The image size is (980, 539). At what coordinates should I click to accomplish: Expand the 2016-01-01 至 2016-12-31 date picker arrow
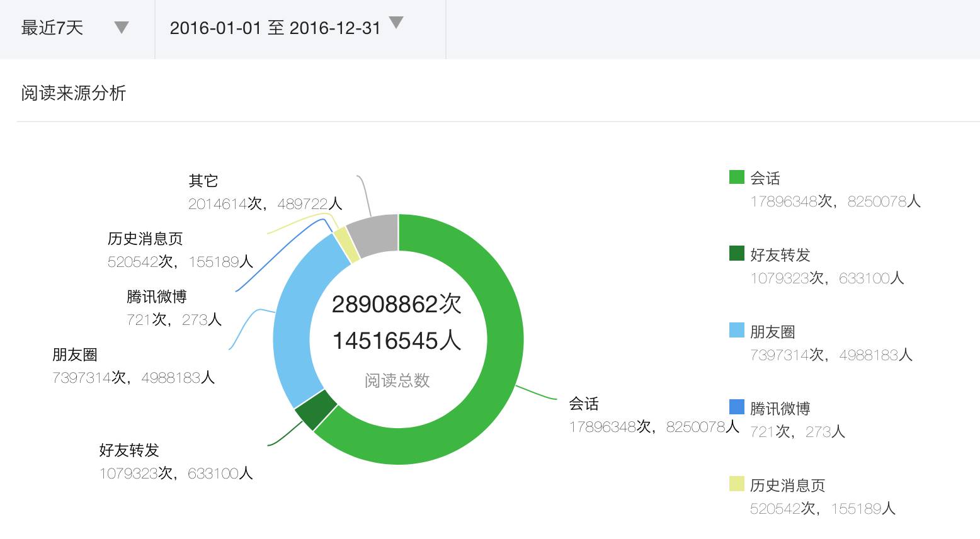396,23
